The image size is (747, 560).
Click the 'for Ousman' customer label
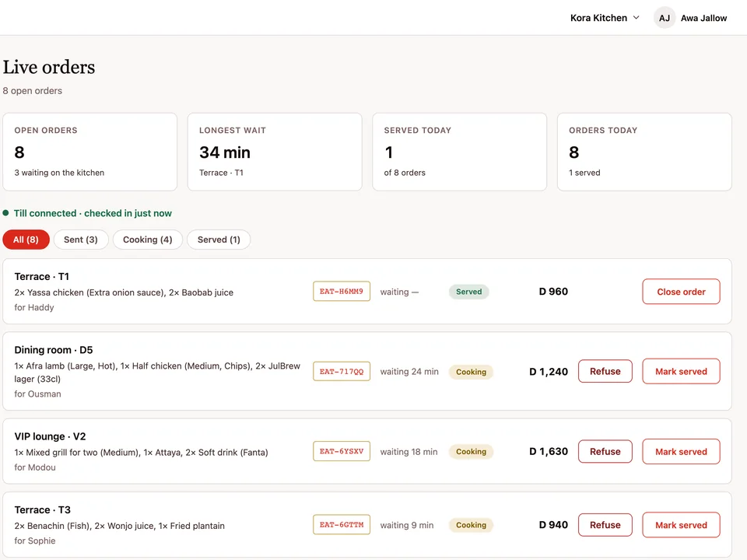pyautogui.click(x=37, y=394)
